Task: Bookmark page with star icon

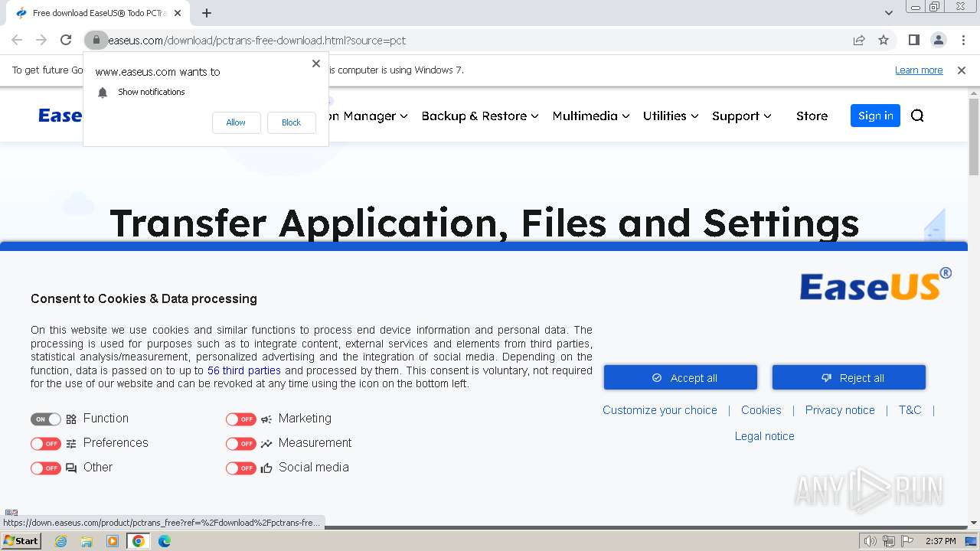Action: tap(884, 40)
